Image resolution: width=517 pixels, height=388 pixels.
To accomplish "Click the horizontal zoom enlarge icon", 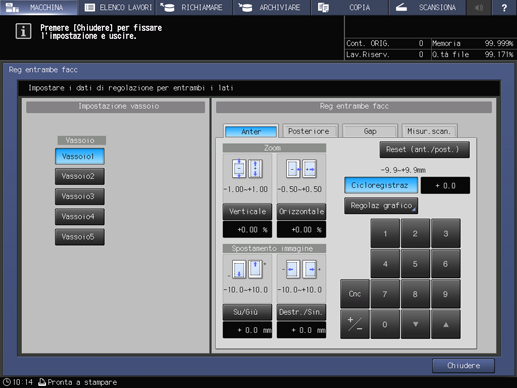I will 309,169.
